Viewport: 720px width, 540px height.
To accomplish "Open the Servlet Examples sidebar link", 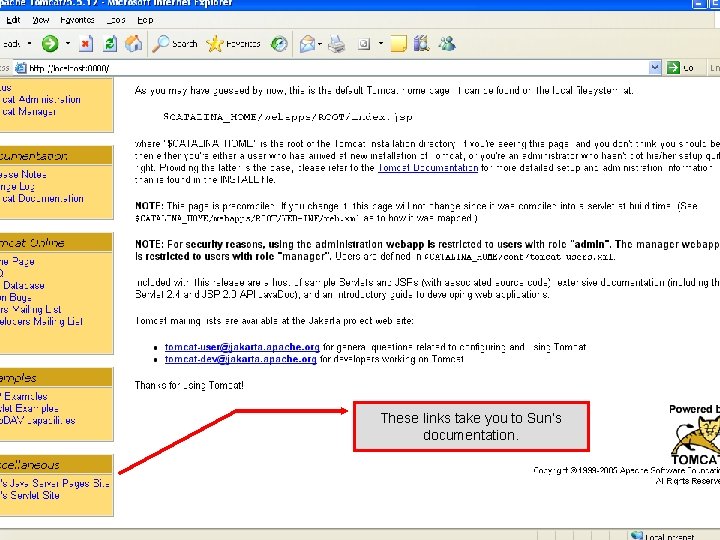I will [29, 408].
